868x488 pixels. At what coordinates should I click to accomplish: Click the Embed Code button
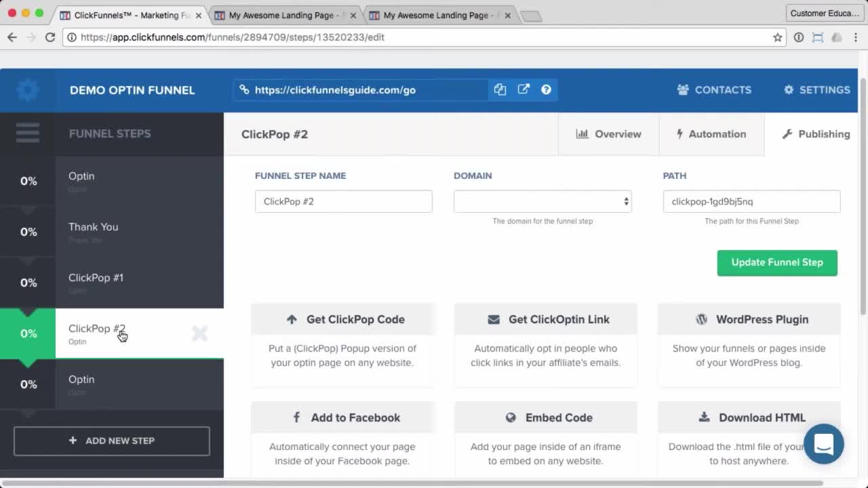(546, 418)
